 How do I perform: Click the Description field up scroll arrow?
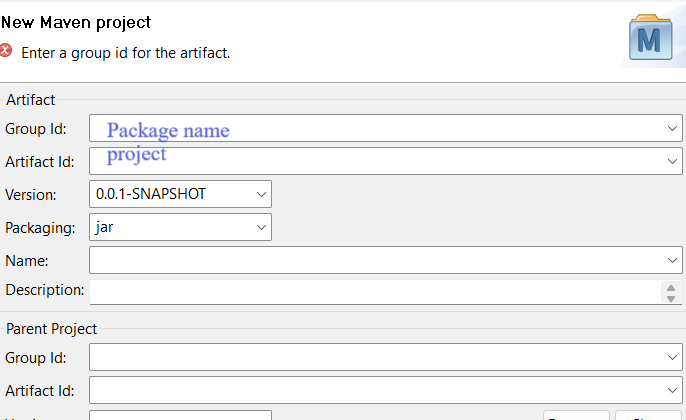pos(671,288)
